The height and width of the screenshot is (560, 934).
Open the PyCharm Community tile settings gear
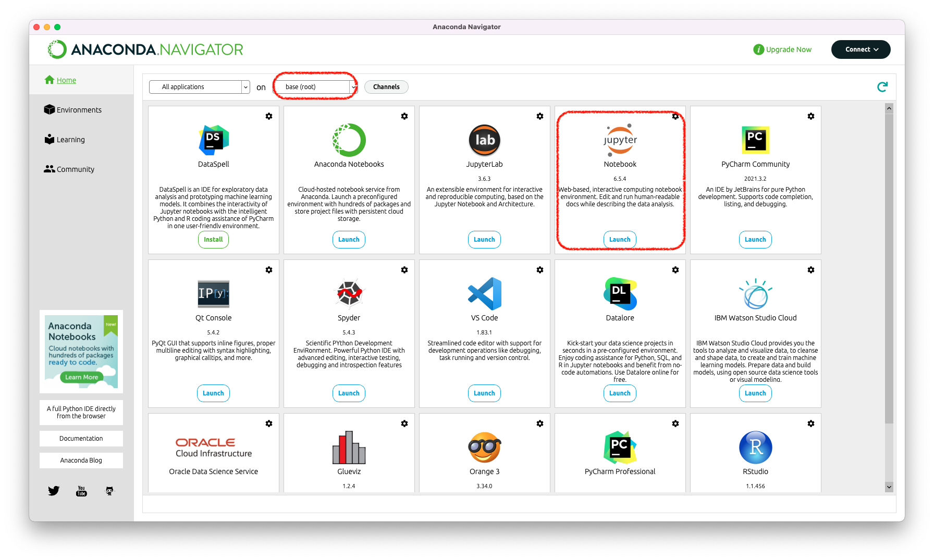tap(811, 116)
